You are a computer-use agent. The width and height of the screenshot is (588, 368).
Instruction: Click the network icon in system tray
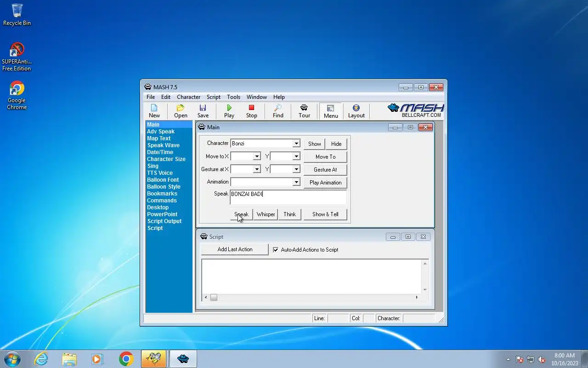click(531, 359)
